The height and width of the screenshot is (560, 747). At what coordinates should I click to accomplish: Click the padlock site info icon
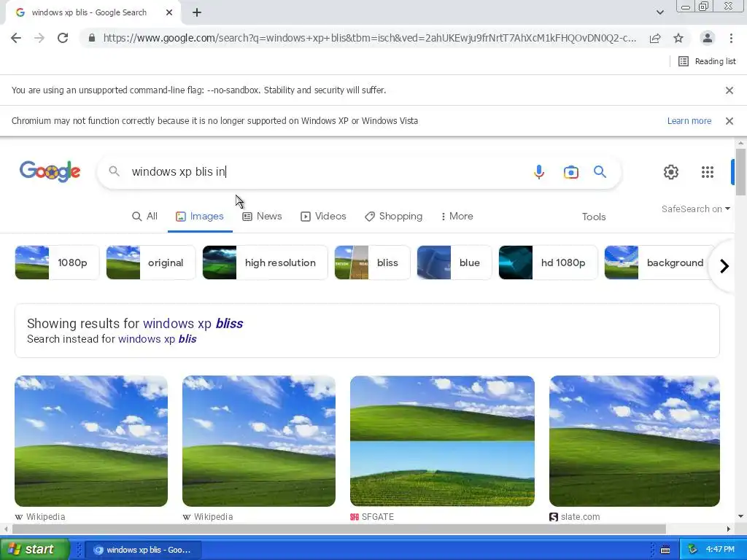92,38
